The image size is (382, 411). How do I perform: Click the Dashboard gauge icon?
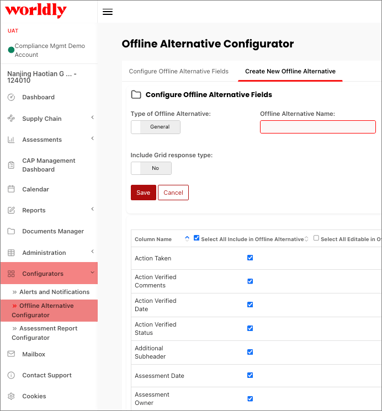click(11, 97)
